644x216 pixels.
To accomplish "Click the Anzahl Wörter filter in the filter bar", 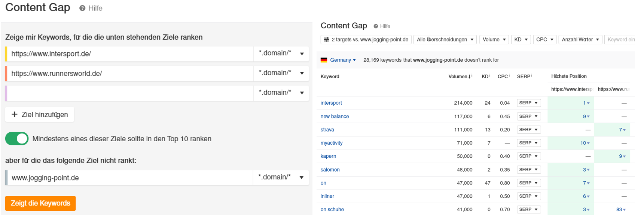I will click(580, 39).
